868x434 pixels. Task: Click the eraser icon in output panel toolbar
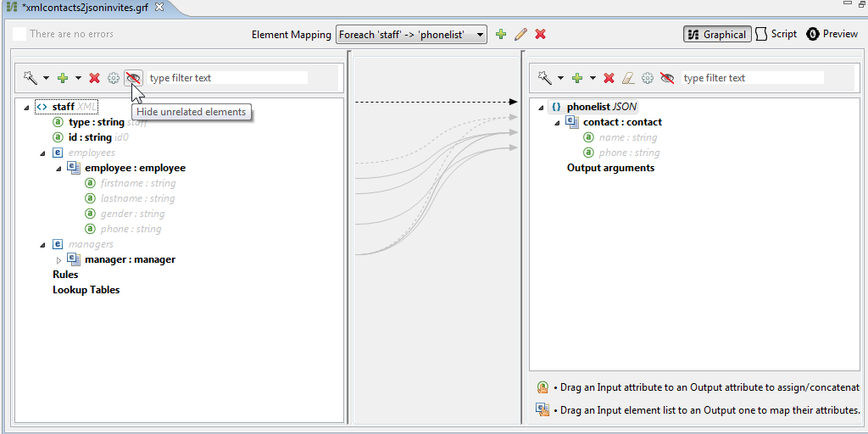[x=628, y=78]
